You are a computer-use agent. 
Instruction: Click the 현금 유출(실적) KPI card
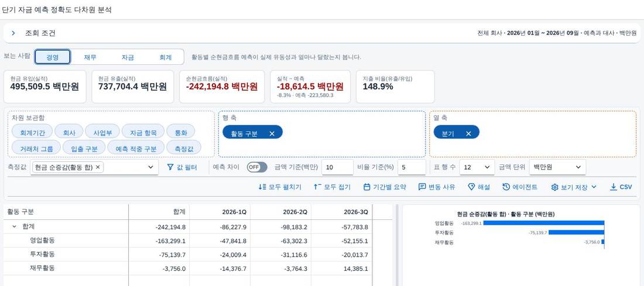pos(133,87)
